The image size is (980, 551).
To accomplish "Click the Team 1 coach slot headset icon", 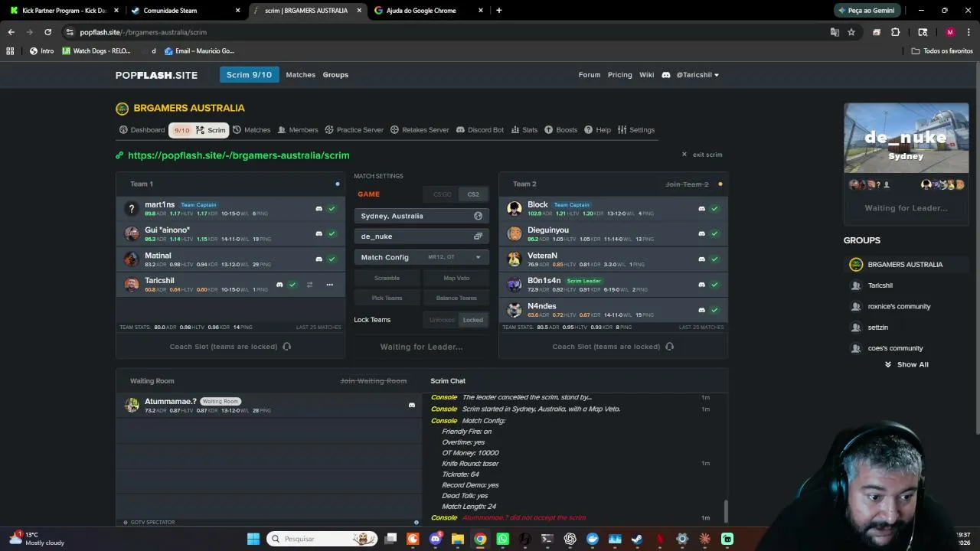I will tap(286, 347).
